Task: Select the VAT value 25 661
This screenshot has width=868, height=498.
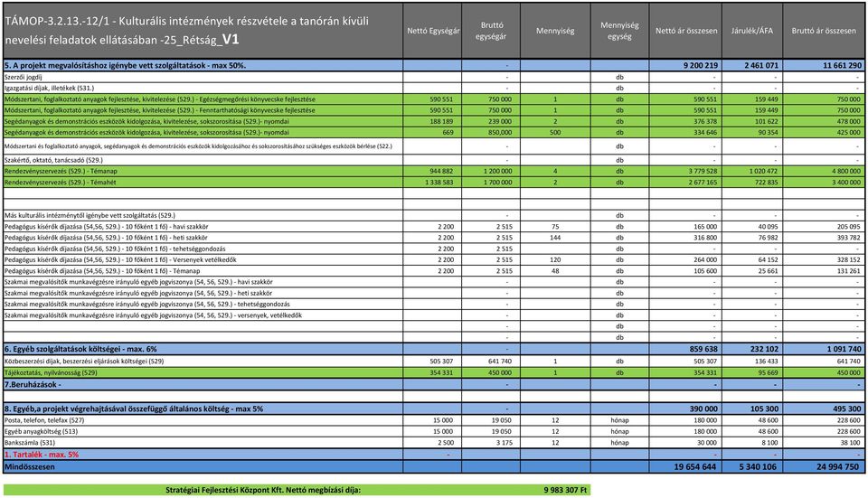Action: click(x=768, y=271)
